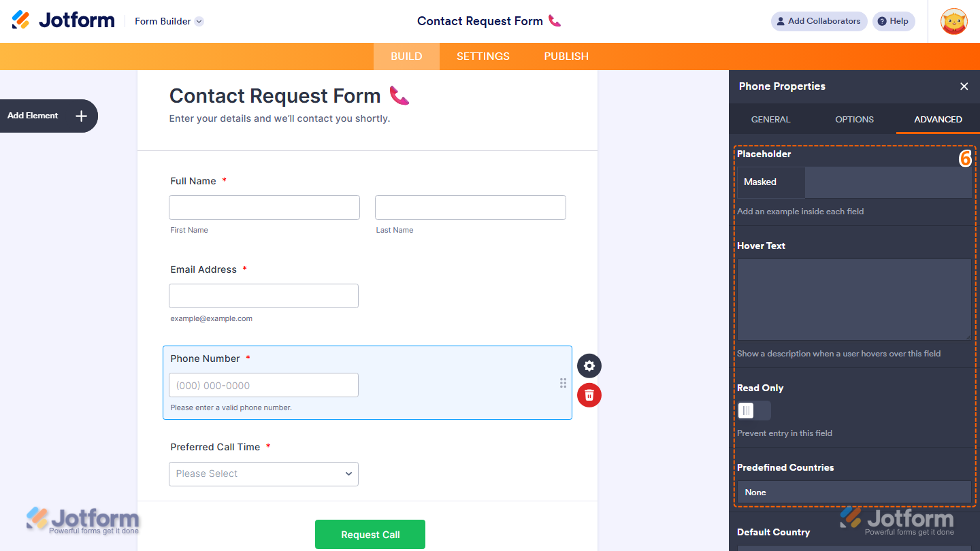Image resolution: width=980 pixels, height=551 pixels.
Task: Click the Add Collaborators button
Action: (819, 21)
